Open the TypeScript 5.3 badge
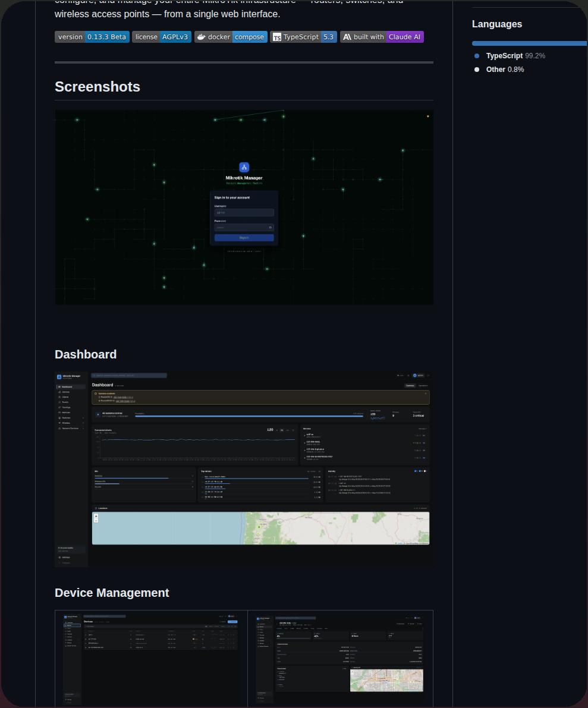 point(303,37)
